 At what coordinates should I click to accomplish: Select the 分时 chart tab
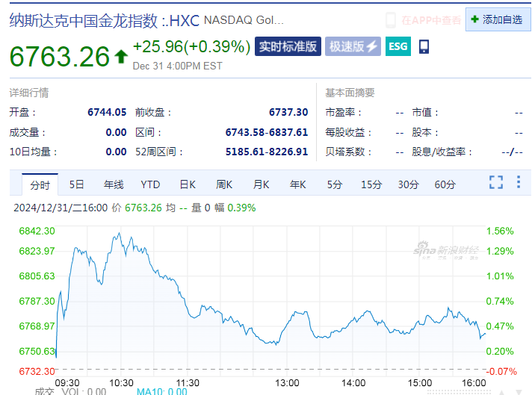coord(40,184)
